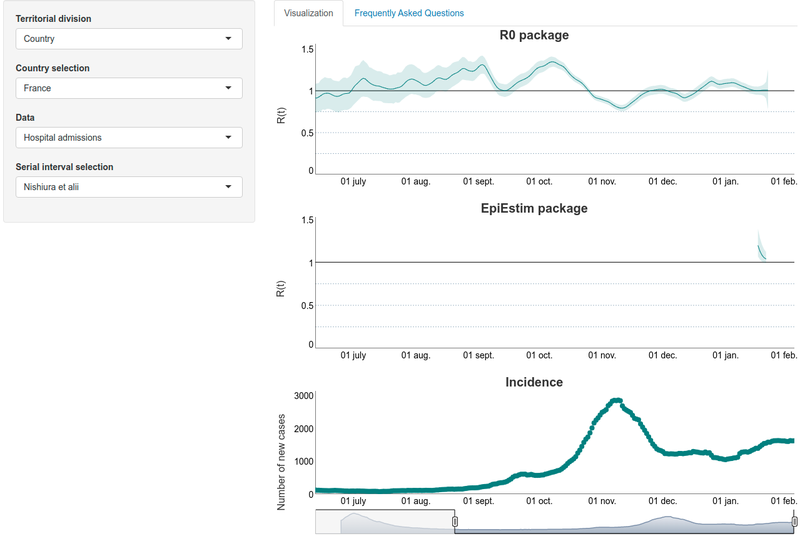Click the R0 package chart title

click(534, 36)
